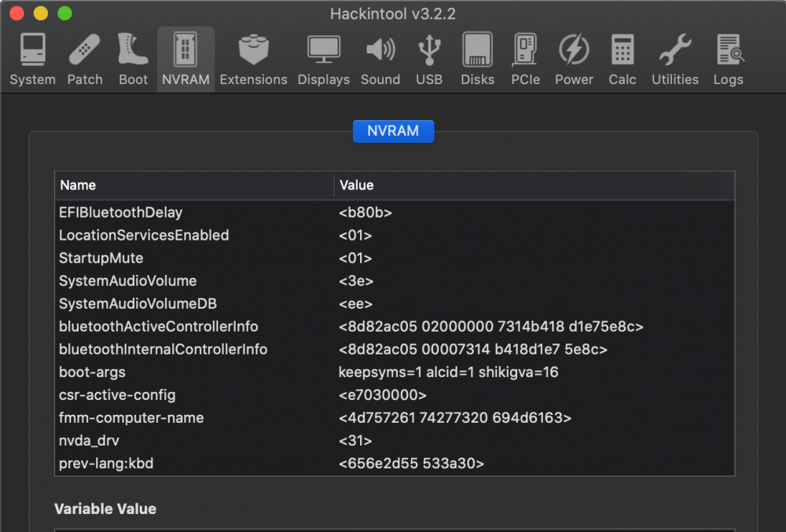Click the value <e7030000>
The image size is (786, 532).
click(x=383, y=394)
